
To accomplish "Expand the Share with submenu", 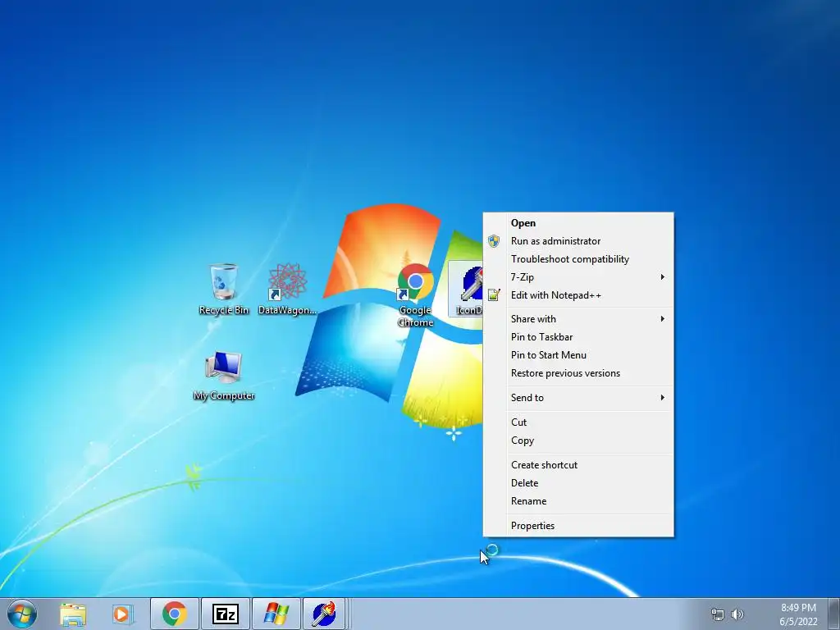I will tap(578, 319).
